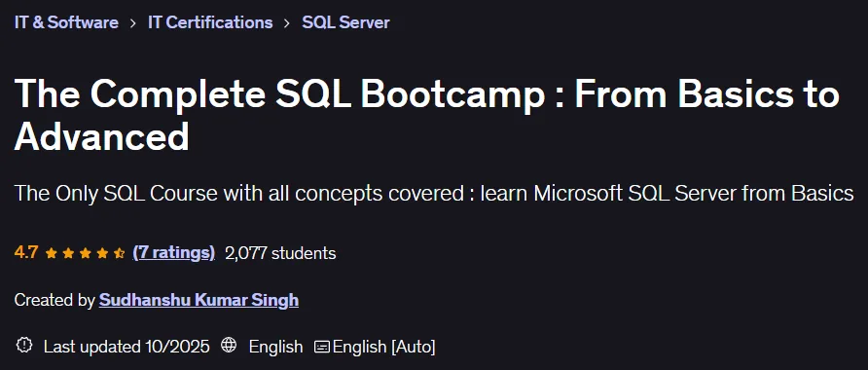Click the English [Auto] captions label
Screen dimensions: 868x370
tap(383, 348)
